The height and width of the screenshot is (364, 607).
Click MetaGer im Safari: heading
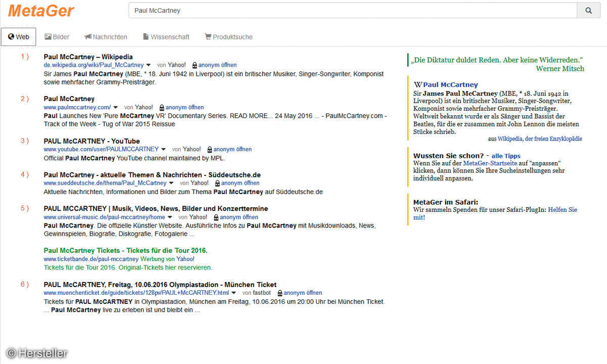pyautogui.click(x=446, y=202)
